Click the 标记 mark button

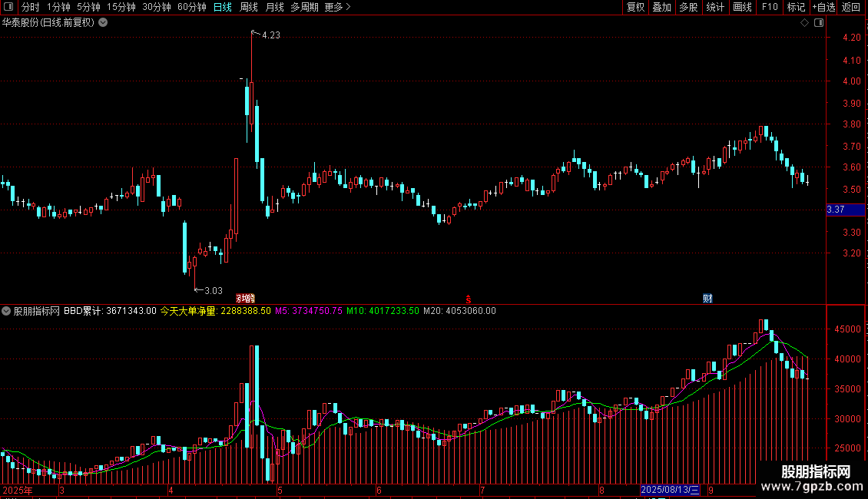point(796,7)
